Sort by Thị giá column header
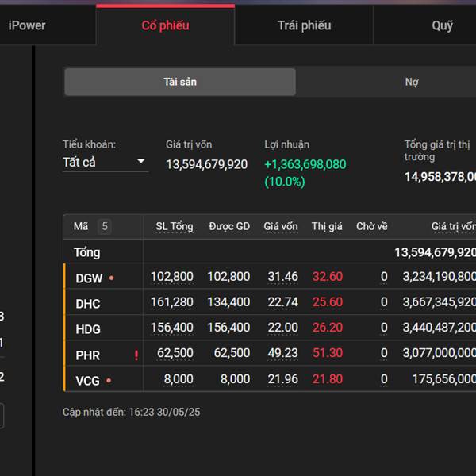 click(327, 226)
